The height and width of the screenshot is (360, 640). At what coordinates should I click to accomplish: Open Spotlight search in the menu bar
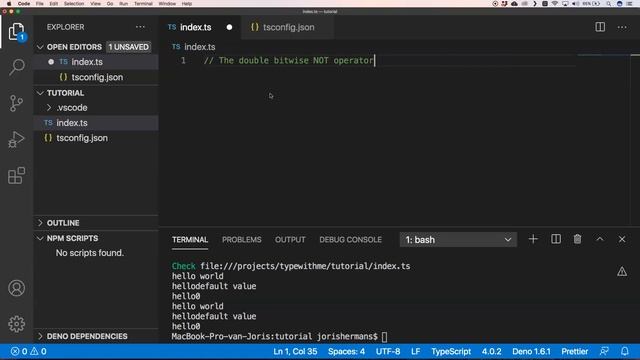point(608,4)
